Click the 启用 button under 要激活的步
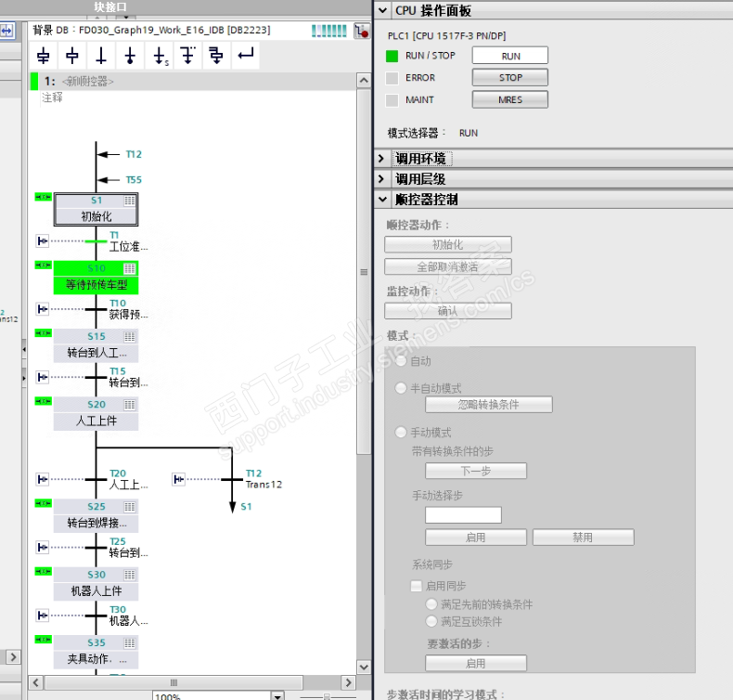 (475, 663)
